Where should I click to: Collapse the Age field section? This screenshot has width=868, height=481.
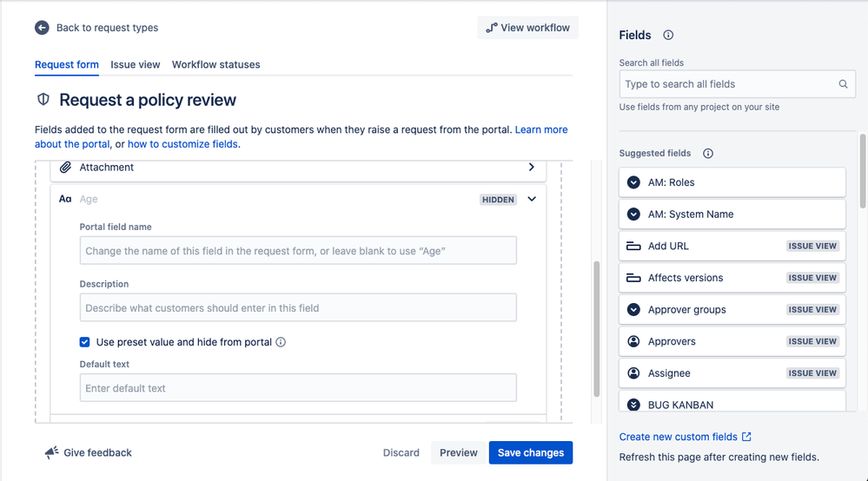[532, 199]
